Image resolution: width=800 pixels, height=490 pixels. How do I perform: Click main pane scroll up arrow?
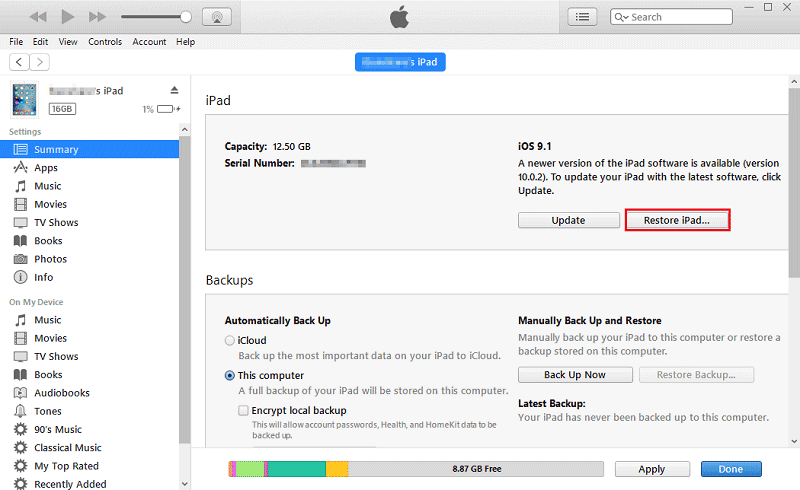[x=794, y=81]
